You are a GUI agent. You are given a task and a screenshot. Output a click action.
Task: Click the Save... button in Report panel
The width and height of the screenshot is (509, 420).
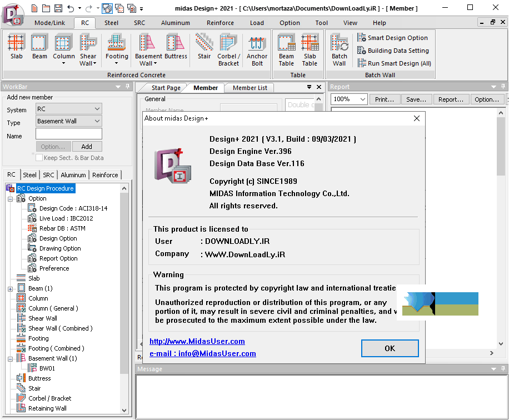click(416, 99)
